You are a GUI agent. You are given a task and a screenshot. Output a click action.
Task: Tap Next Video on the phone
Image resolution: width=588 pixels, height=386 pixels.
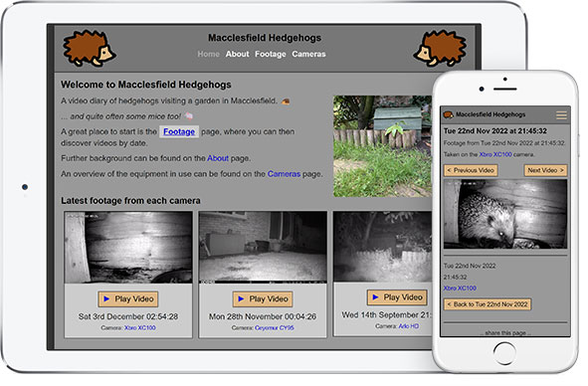coord(545,170)
